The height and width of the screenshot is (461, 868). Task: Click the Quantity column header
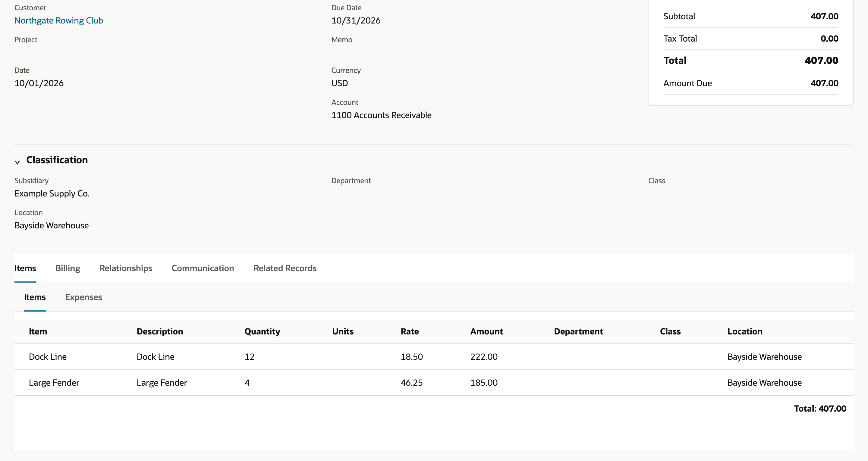point(262,332)
